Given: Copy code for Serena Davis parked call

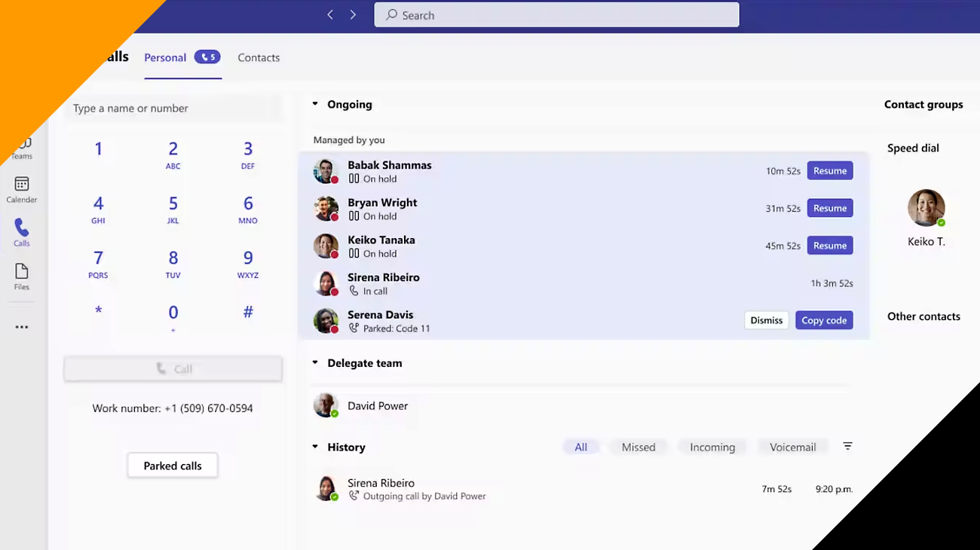Looking at the screenshot, I should pos(823,320).
